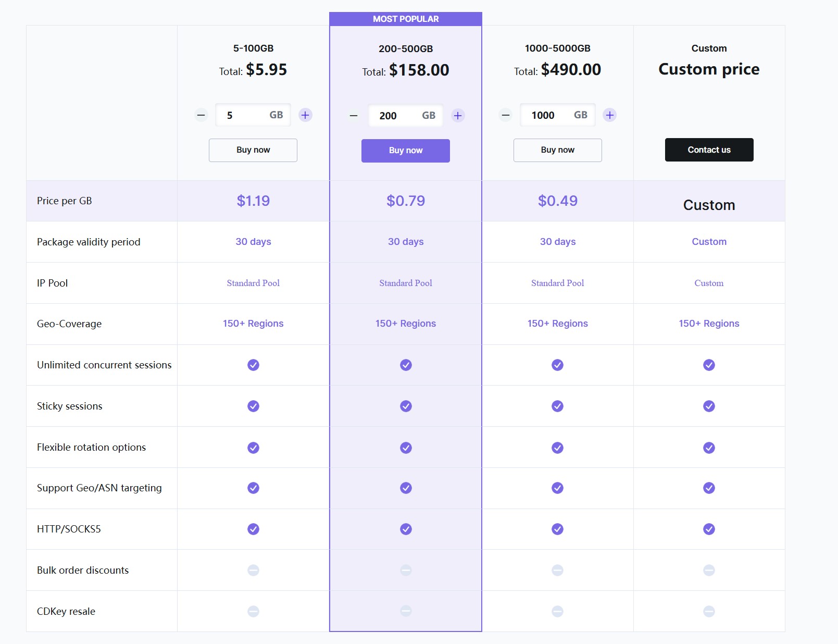Click CDKey resale dash icon for 5-100GB
Screen dimensions: 838x644
[x=253, y=611]
